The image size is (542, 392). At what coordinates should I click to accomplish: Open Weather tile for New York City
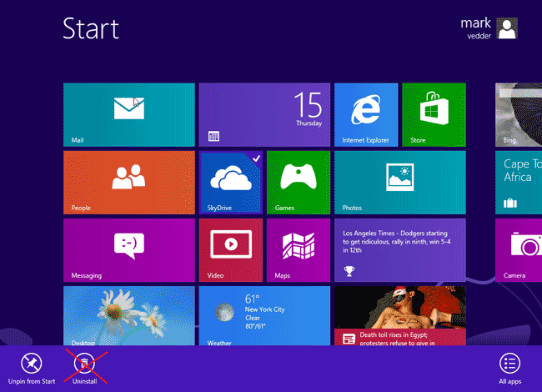pyautogui.click(x=263, y=317)
